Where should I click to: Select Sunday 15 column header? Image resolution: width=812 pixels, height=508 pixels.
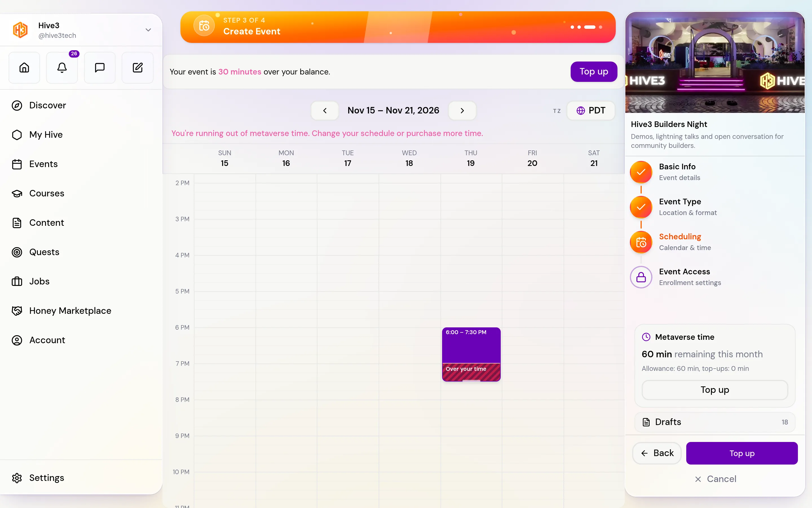pos(224,158)
